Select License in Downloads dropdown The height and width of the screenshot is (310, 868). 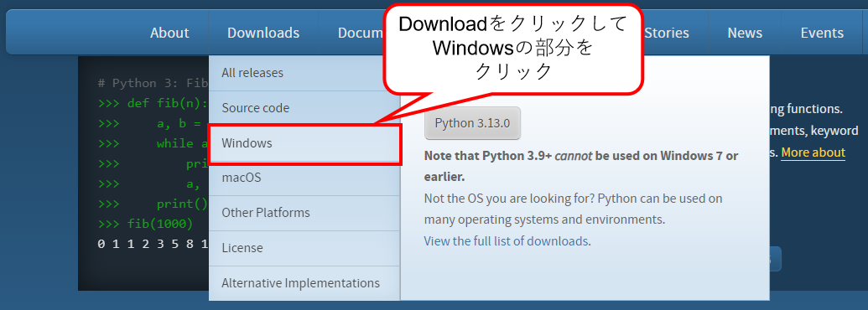(304, 248)
